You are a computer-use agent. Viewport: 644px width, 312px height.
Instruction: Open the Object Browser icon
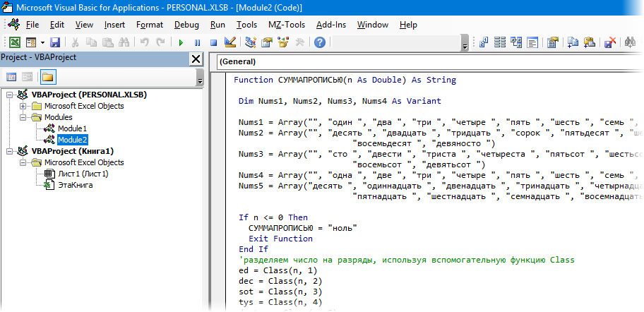click(283, 42)
